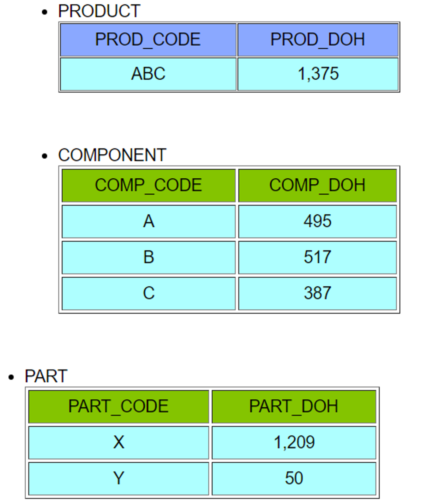426x504 pixels.
Task: Click the COMPONENT list heading
Action: coord(112,155)
